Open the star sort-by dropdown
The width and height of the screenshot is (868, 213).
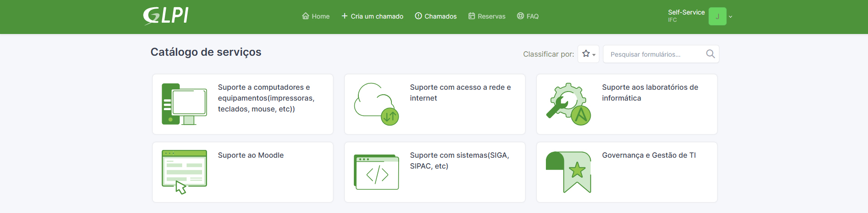(x=588, y=54)
